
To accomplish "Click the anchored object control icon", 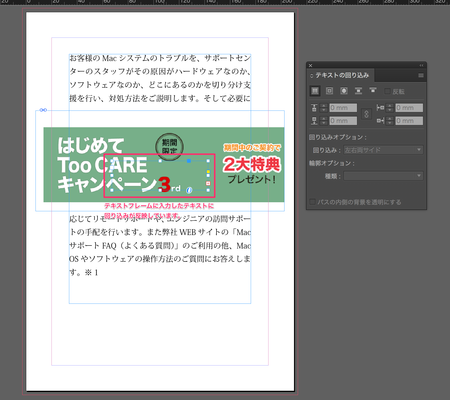I will (x=189, y=190).
